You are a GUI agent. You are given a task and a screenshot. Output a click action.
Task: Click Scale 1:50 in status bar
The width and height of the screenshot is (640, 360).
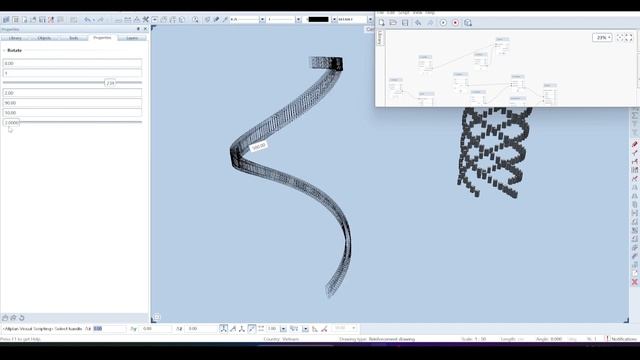point(473,339)
